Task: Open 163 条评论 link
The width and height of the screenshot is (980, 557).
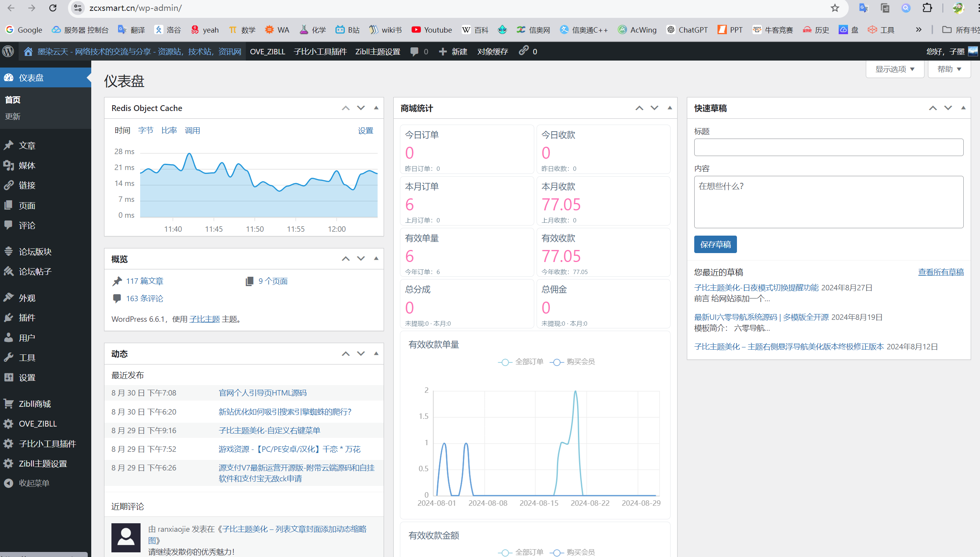Action: pyautogui.click(x=144, y=298)
